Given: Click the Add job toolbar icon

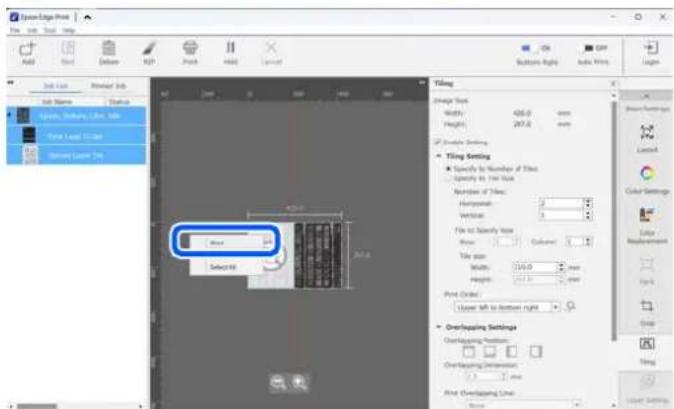Looking at the screenshot, I should [x=28, y=49].
